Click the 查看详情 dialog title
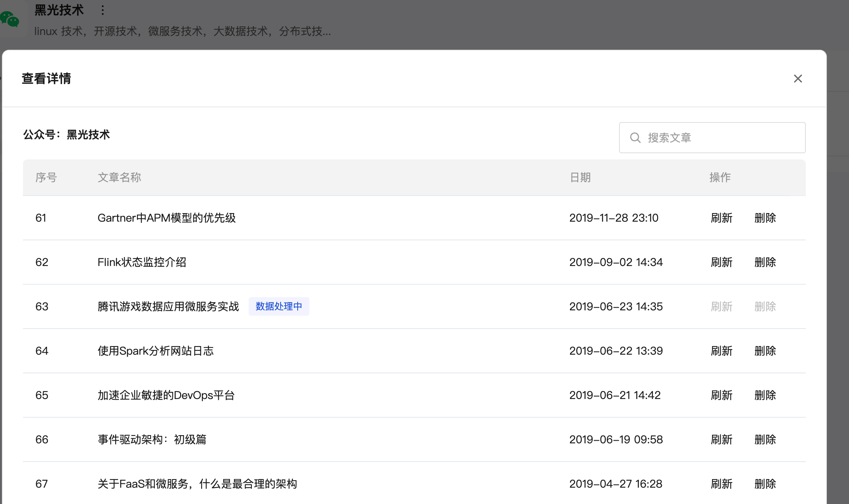 [46, 79]
